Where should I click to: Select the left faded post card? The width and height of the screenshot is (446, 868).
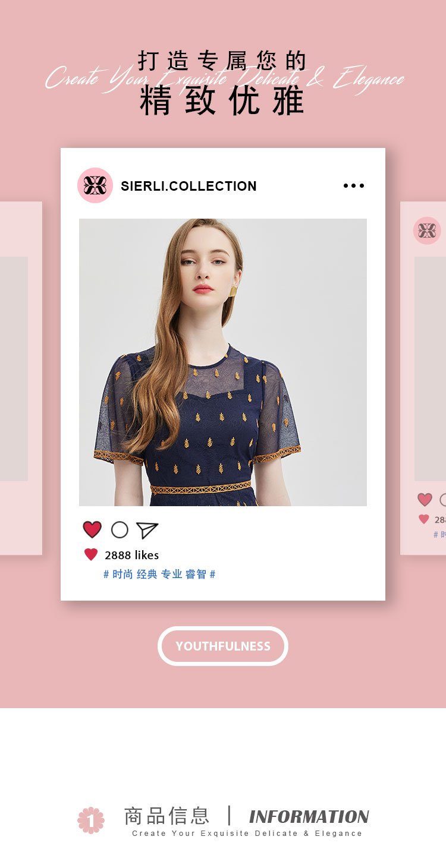click(21, 378)
